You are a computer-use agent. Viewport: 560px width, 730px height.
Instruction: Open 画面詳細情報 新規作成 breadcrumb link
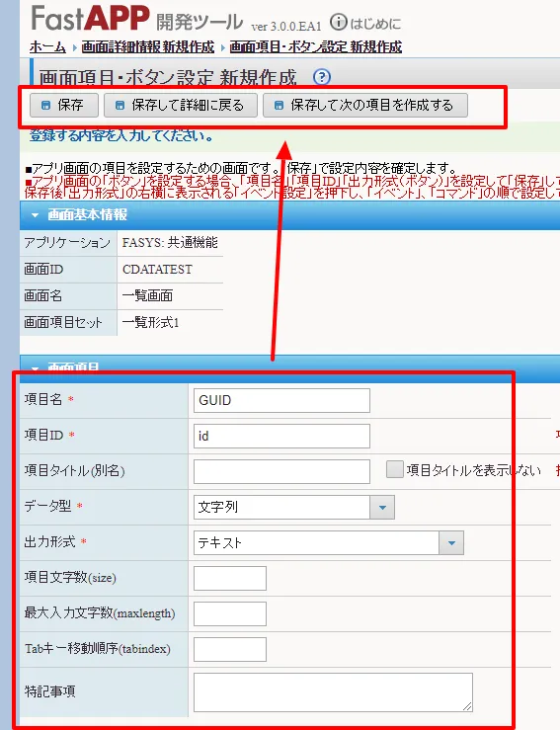[x=148, y=47]
